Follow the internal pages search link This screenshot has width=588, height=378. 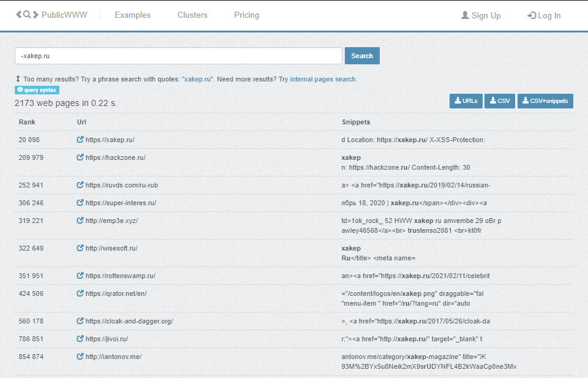pyautogui.click(x=323, y=79)
